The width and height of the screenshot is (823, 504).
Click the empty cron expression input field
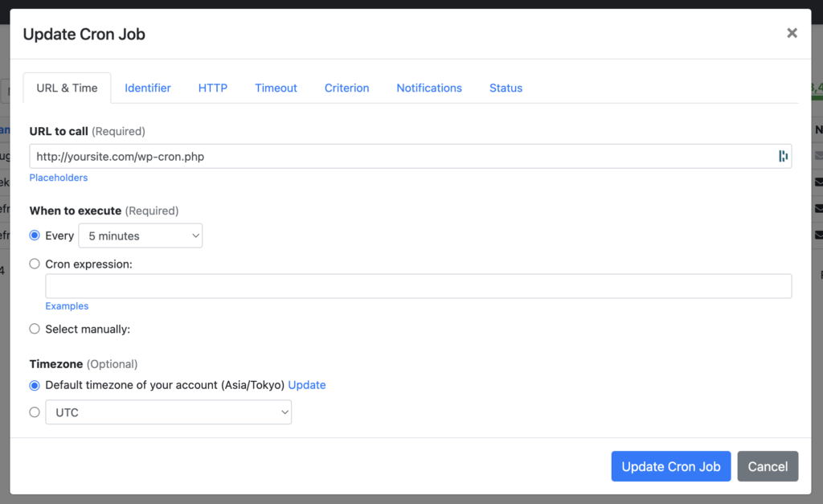[418, 286]
